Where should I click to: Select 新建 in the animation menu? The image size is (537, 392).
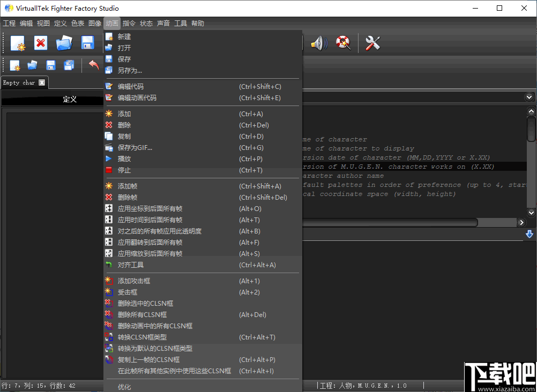point(203,36)
